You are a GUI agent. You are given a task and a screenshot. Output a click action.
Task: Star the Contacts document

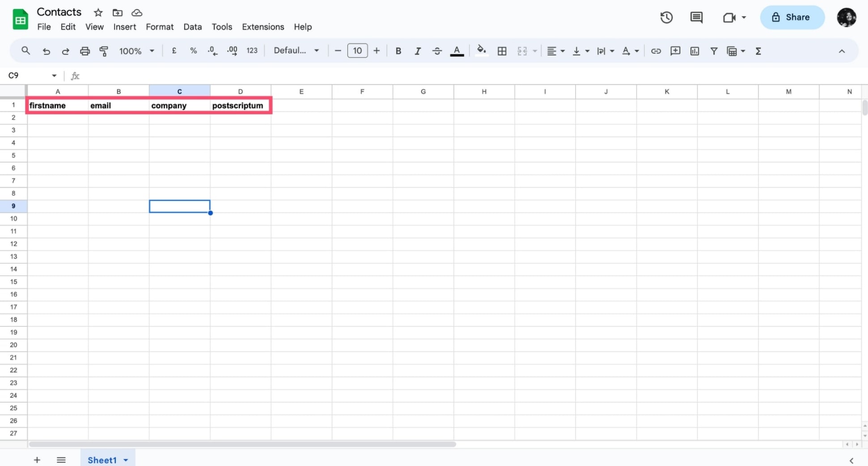tap(98, 13)
